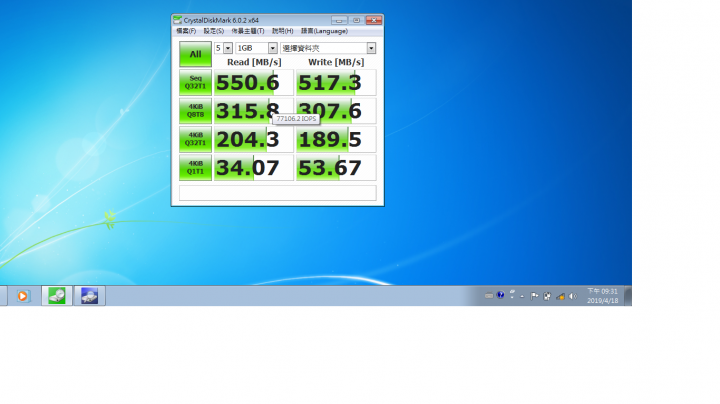Click the 4KiB Q32T1 read value 204.3

point(253,140)
